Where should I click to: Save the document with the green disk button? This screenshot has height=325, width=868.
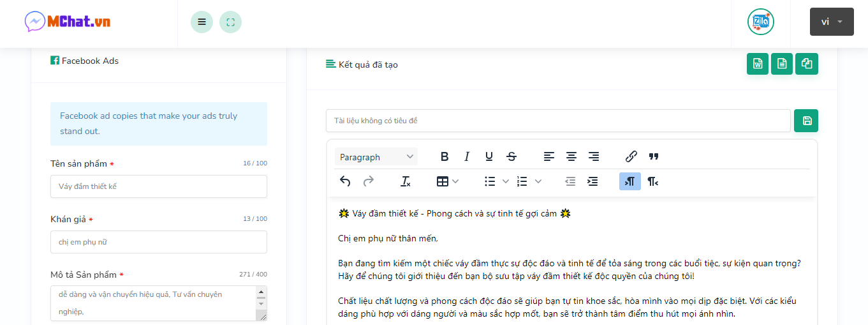806,121
